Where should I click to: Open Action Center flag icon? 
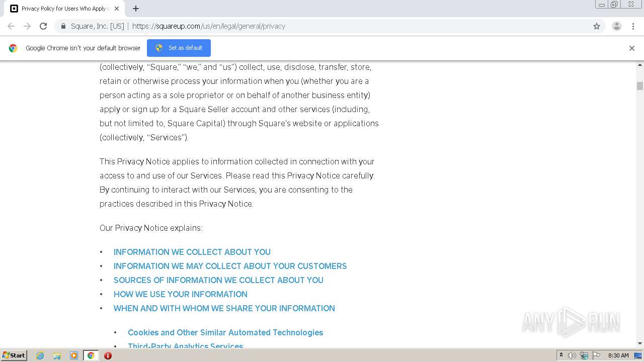tap(596, 355)
